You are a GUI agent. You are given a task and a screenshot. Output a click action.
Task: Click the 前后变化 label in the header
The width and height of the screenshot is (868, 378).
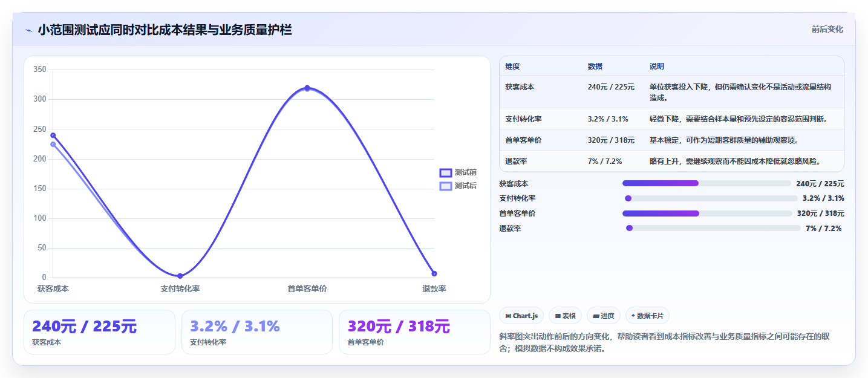coord(827,30)
